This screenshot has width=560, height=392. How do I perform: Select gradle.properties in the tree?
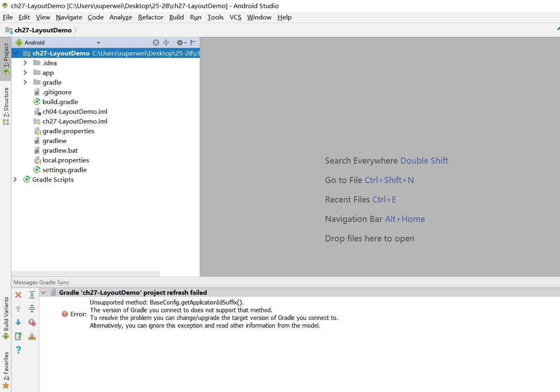[68, 131]
